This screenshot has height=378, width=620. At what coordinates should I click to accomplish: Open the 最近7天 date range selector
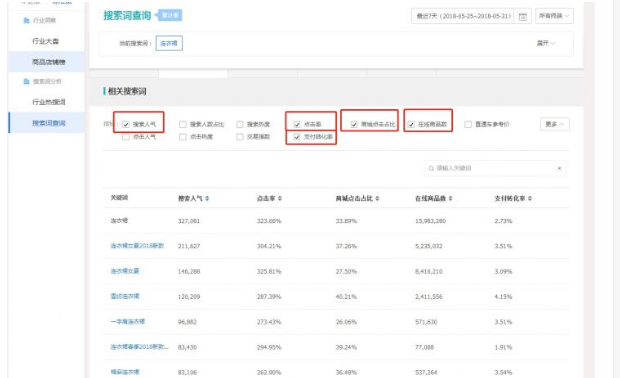pos(464,16)
